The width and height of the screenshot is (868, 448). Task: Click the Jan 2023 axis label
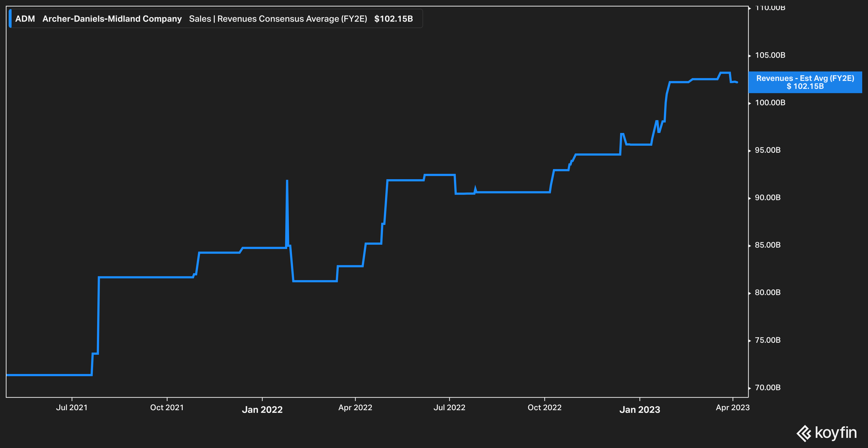point(639,410)
